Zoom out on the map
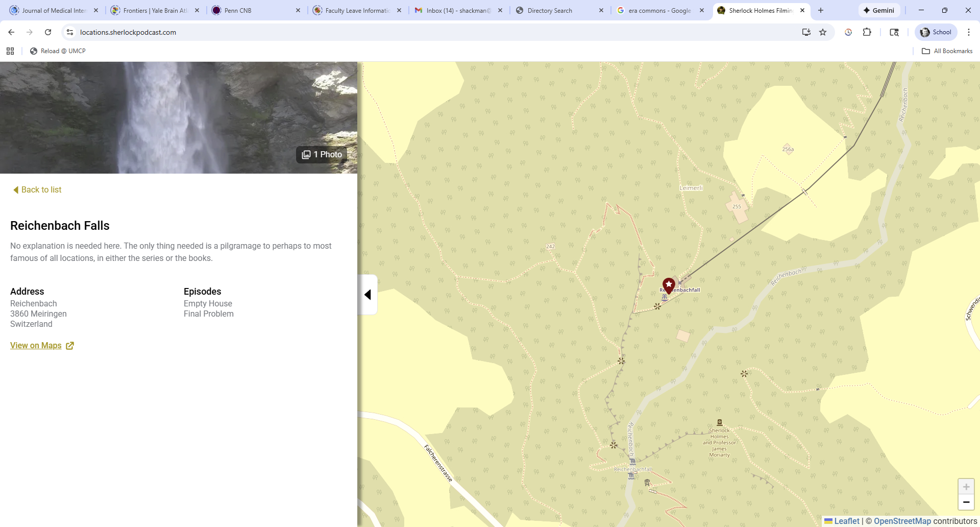 [x=966, y=502]
